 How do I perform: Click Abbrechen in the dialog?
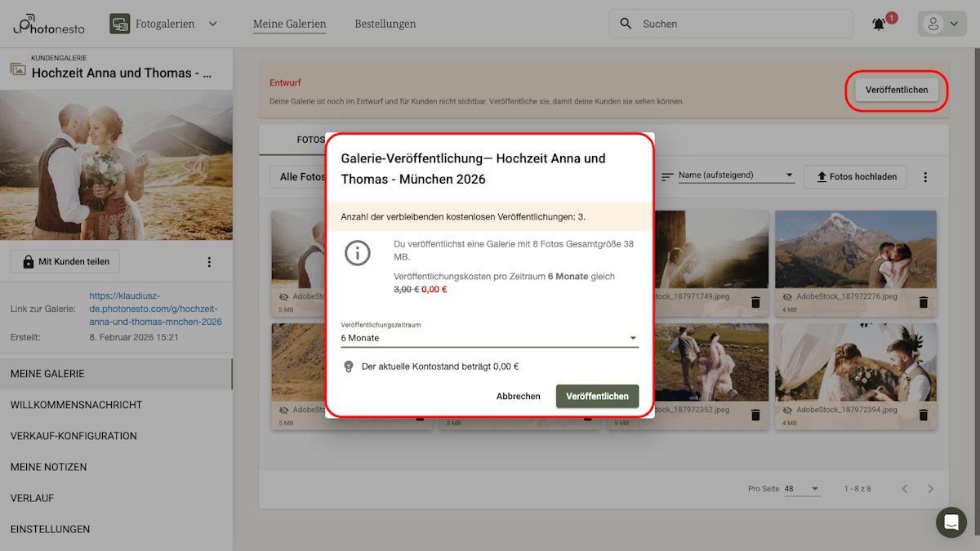(x=519, y=396)
